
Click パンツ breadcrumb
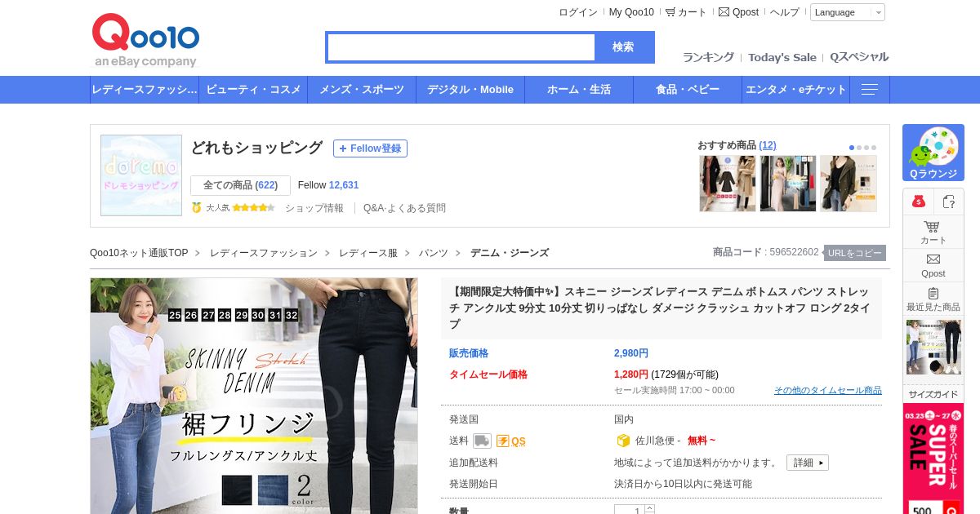[434, 253]
